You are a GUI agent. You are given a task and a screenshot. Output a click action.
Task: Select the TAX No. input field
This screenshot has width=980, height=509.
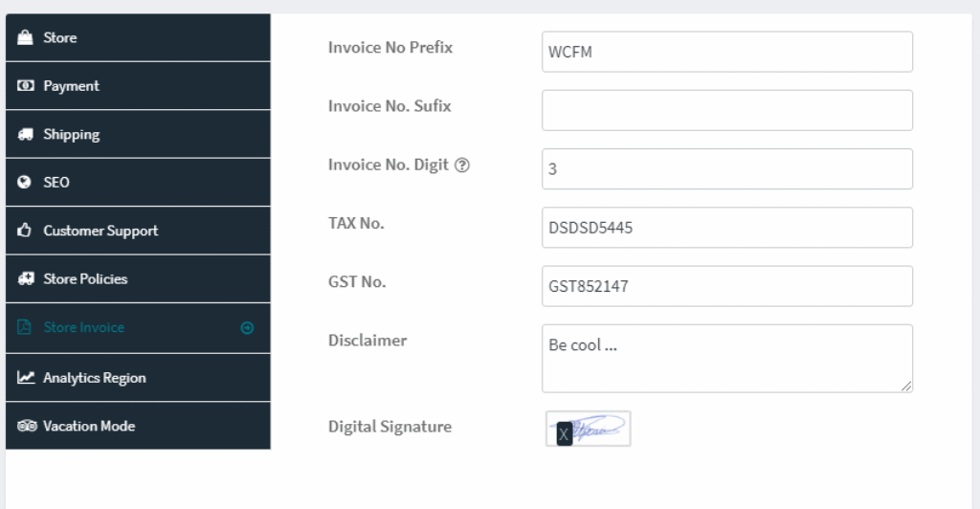726,228
